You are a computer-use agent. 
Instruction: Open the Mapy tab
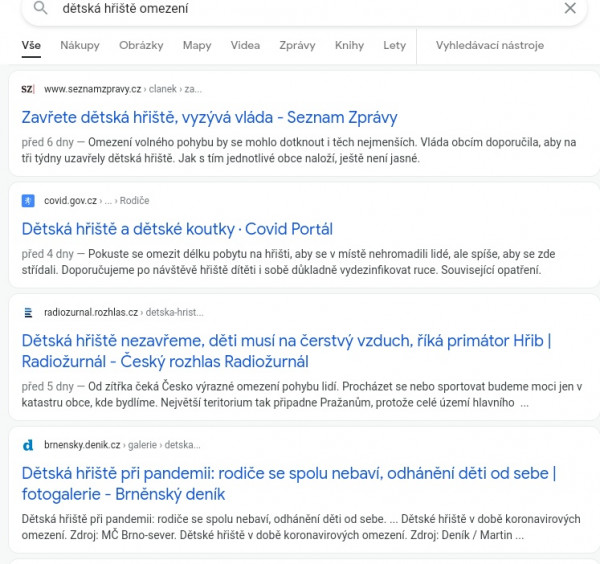click(197, 45)
